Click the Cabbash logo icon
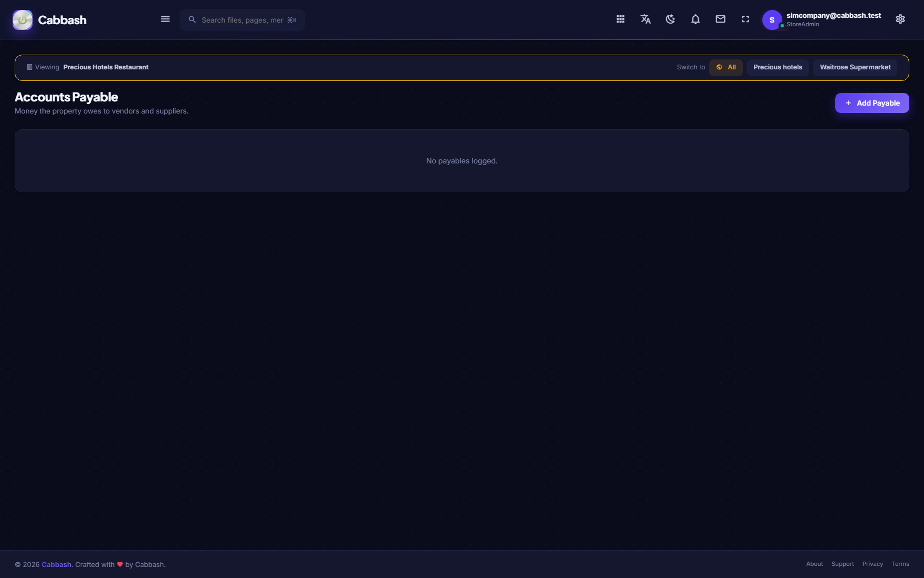Image resolution: width=924 pixels, height=578 pixels. coord(23,20)
